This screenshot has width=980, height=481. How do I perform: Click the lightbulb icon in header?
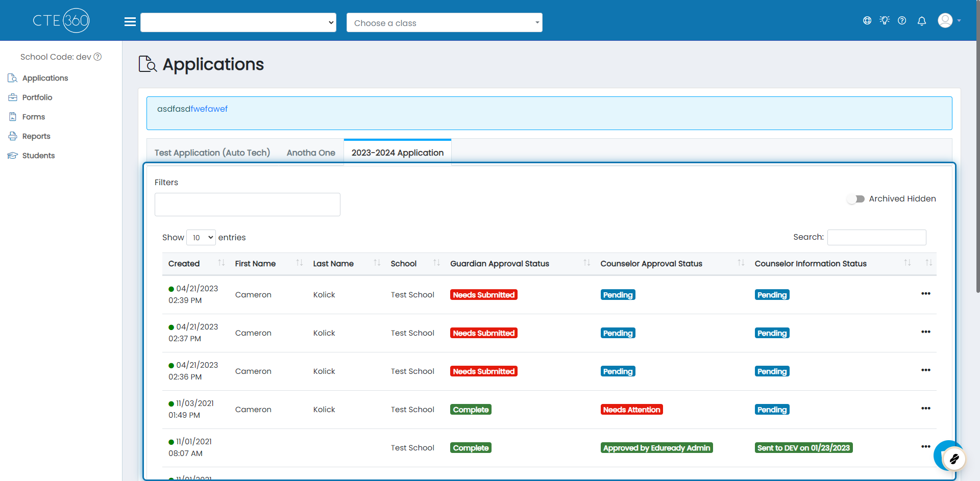click(x=885, y=20)
